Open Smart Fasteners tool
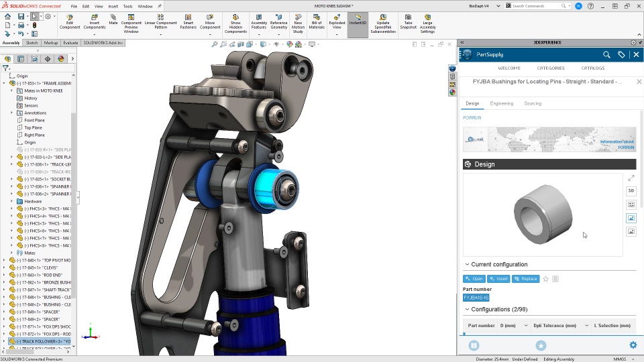This screenshot has height=362, width=644. (x=188, y=21)
